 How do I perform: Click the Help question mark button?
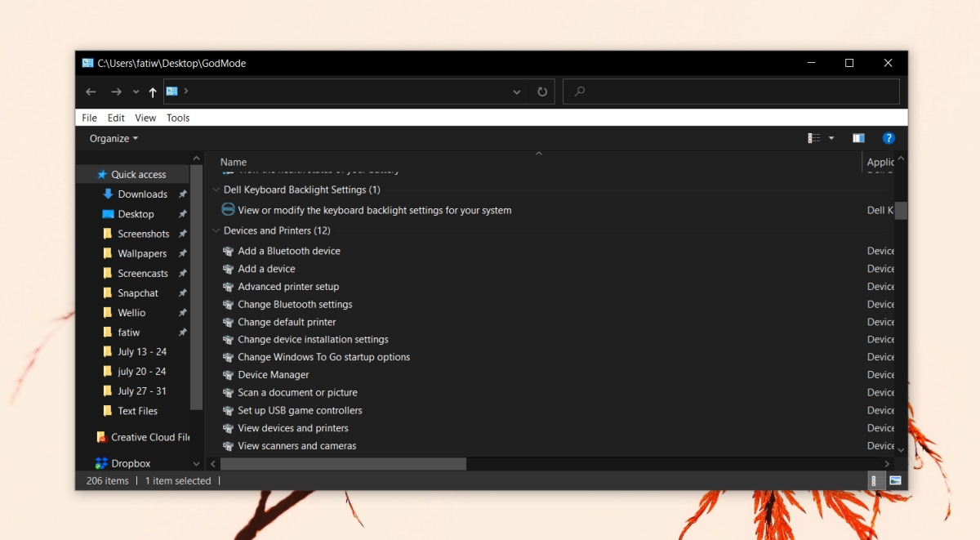pyautogui.click(x=889, y=137)
